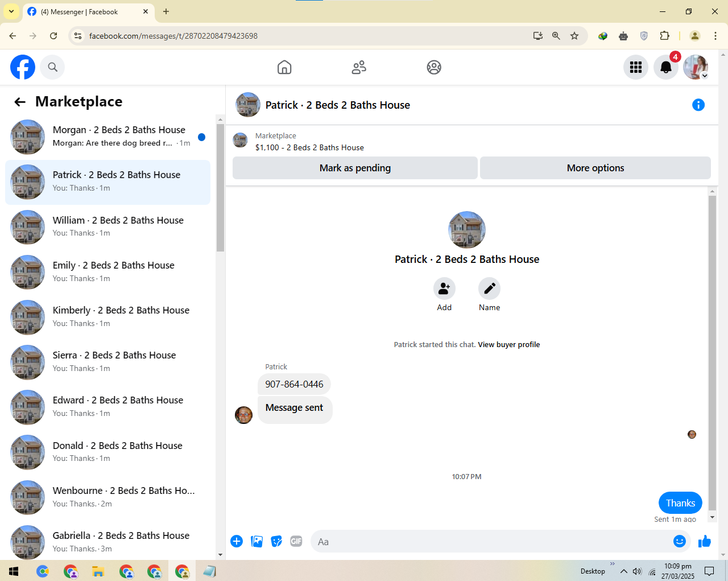The image size is (728, 581).
Task: Click Patrick's phone number message
Action: (294, 384)
